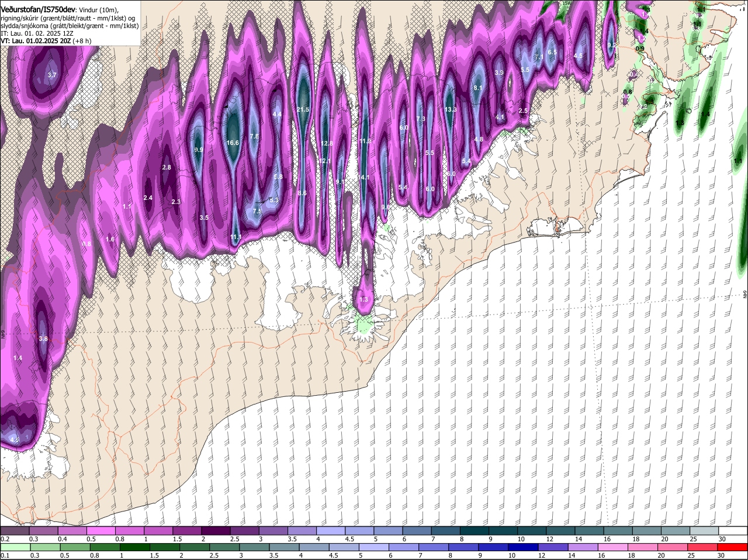The image size is (748, 560).
Task: Select the 13.3 value label on the map
Action: 451,109
